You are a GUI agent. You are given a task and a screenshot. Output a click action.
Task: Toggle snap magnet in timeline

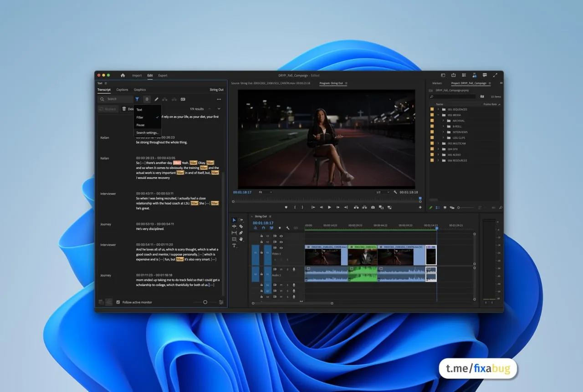263,228
